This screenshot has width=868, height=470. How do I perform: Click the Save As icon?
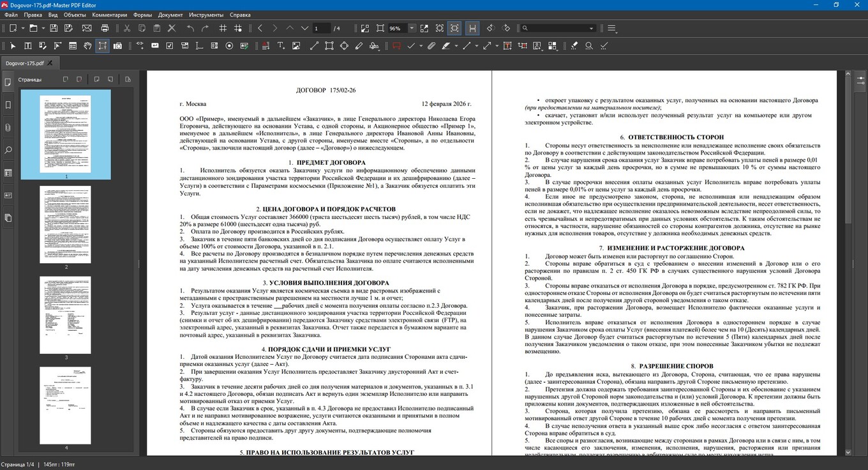coord(69,28)
